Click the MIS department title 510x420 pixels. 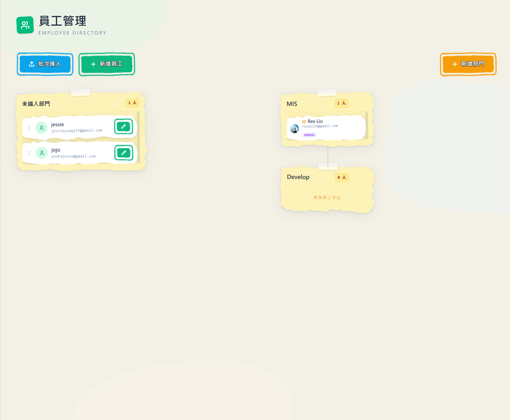(x=292, y=104)
